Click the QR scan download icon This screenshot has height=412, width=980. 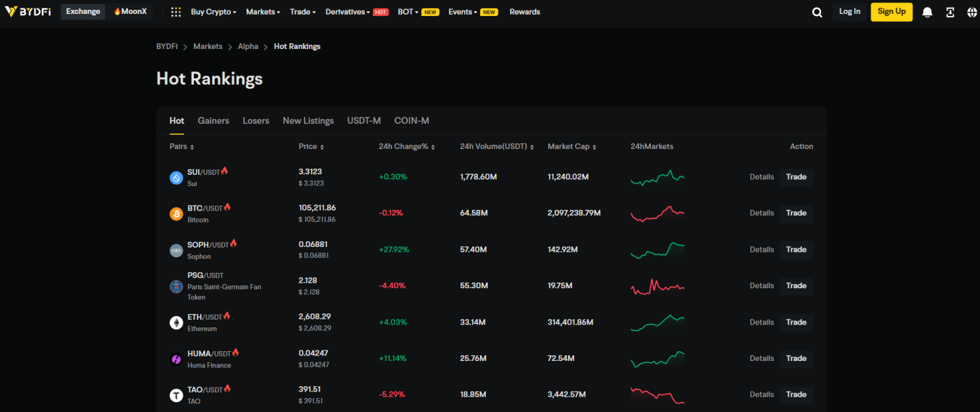pos(950,12)
